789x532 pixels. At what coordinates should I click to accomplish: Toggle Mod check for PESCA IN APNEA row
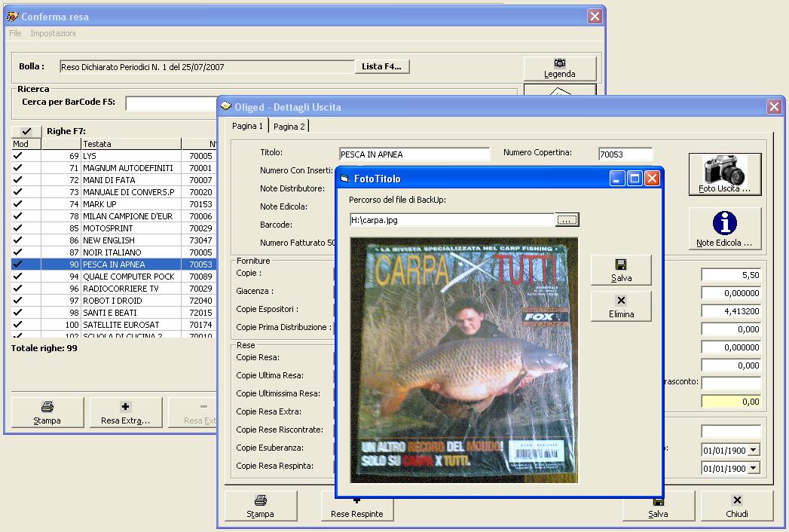coord(17,264)
